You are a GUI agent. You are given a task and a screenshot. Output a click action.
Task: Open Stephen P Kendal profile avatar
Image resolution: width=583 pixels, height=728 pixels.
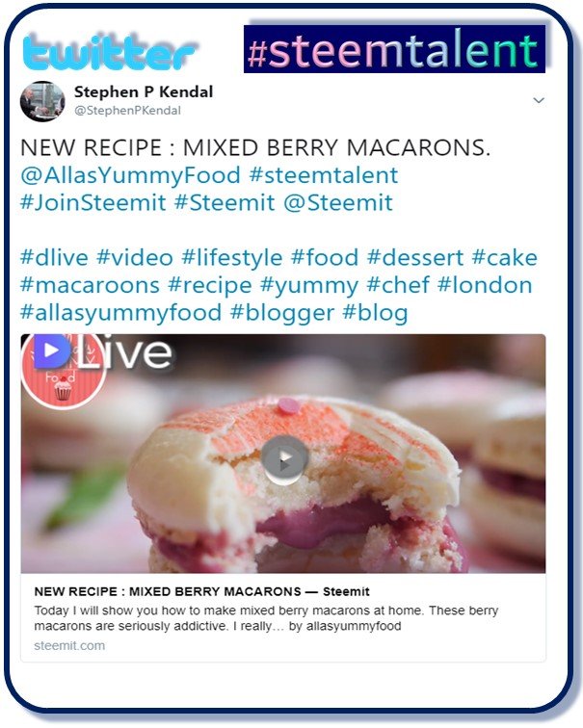(x=42, y=101)
